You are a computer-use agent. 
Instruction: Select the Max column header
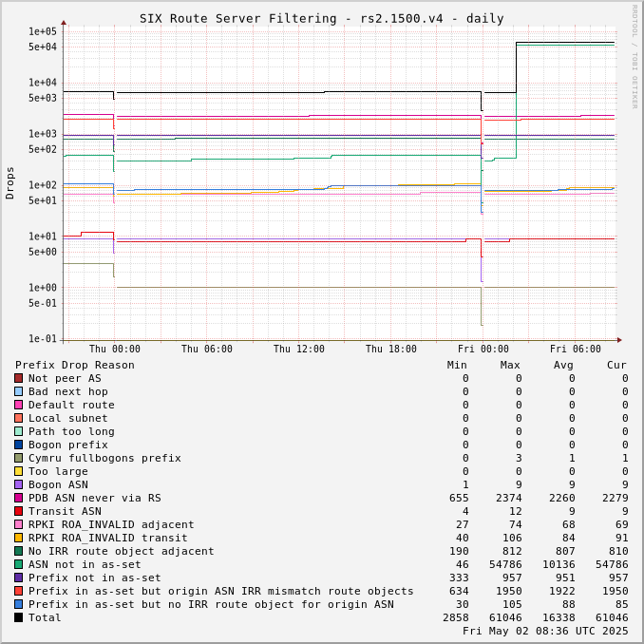[x=510, y=365]
